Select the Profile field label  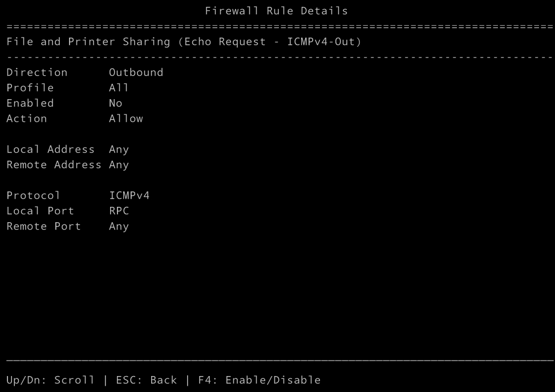click(x=30, y=88)
